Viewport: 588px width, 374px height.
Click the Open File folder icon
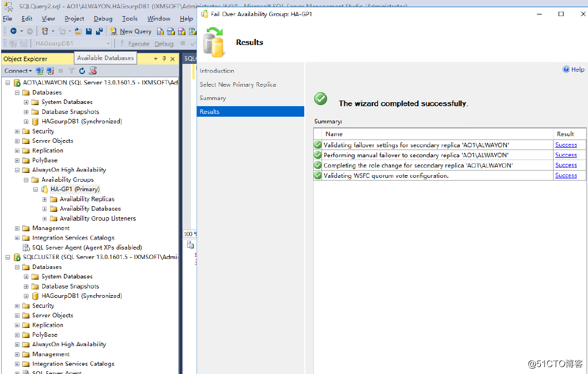(78, 31)
